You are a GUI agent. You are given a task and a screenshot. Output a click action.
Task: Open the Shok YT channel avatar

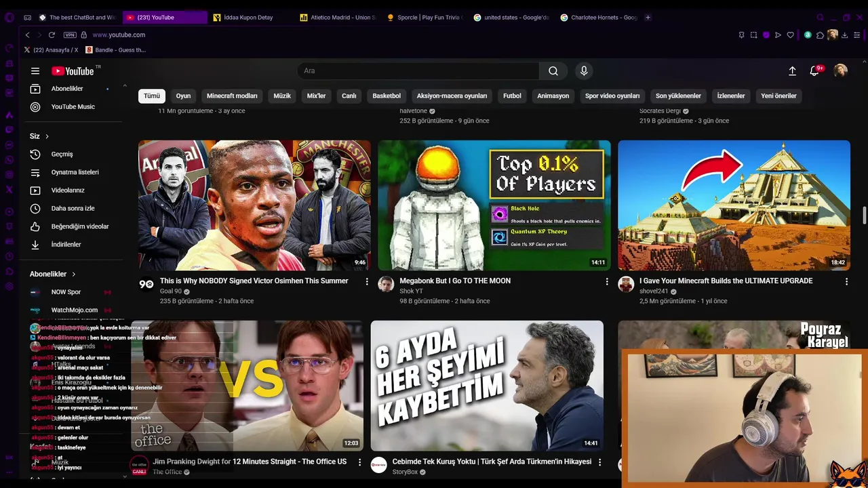pos(386,284)
